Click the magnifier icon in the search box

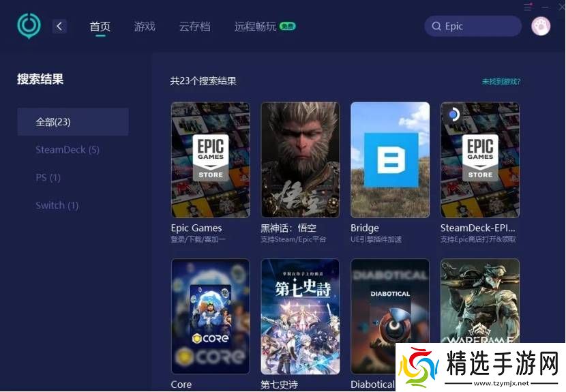coord(436,27)
